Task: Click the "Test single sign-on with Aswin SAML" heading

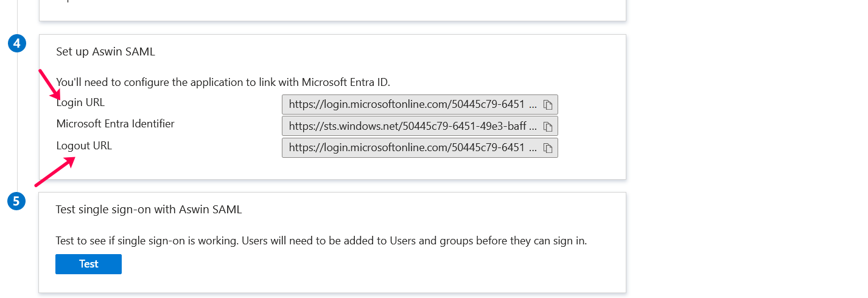Action: tap(149, 210)
